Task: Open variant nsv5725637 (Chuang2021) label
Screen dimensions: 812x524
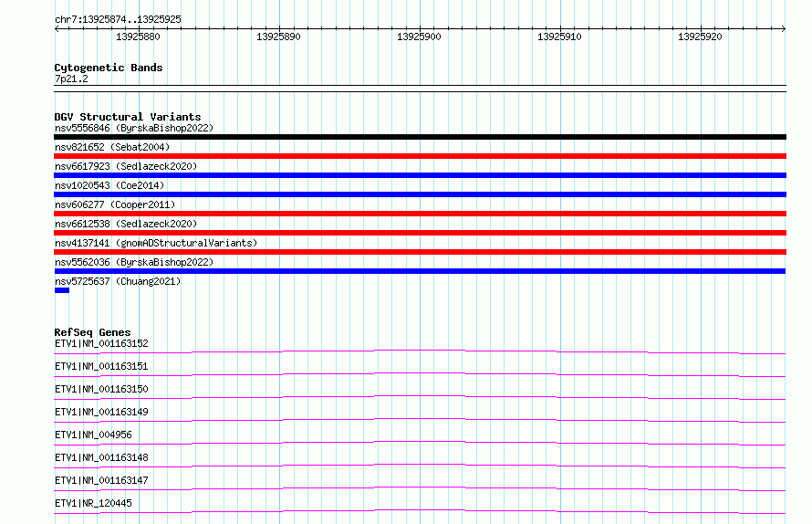Action: point(118,281)
